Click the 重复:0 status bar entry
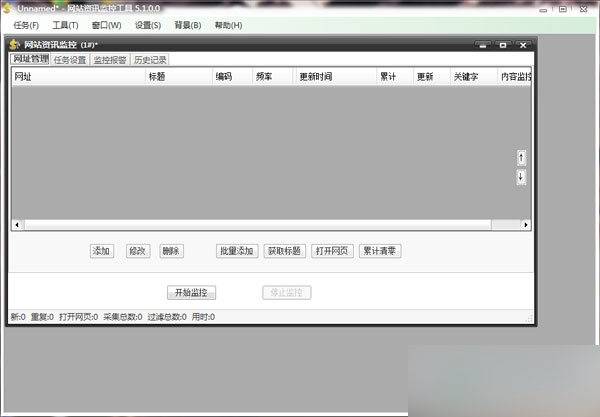 (x=42, y=317)
